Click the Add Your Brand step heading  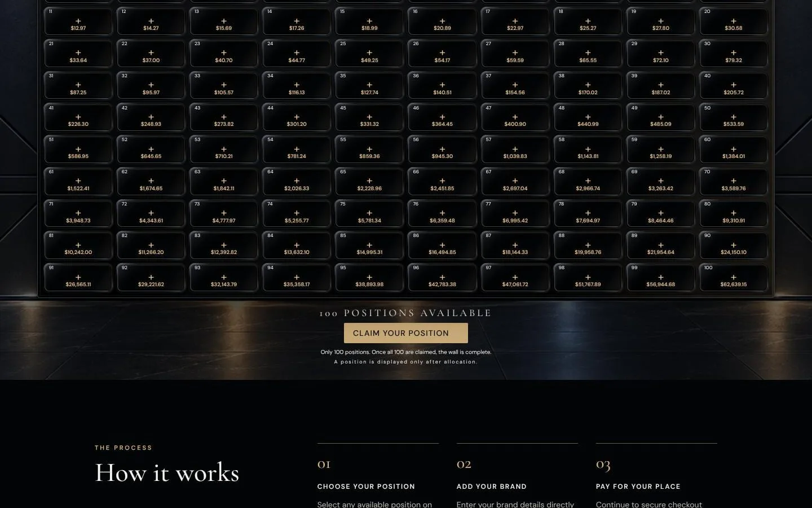tap(492, 487)
